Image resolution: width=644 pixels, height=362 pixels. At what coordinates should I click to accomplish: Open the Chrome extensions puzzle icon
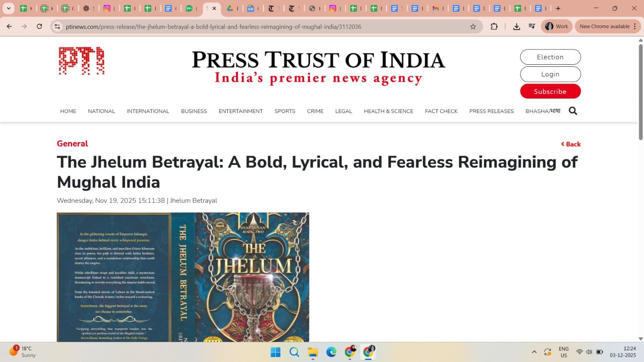click(x=494, y=27)
